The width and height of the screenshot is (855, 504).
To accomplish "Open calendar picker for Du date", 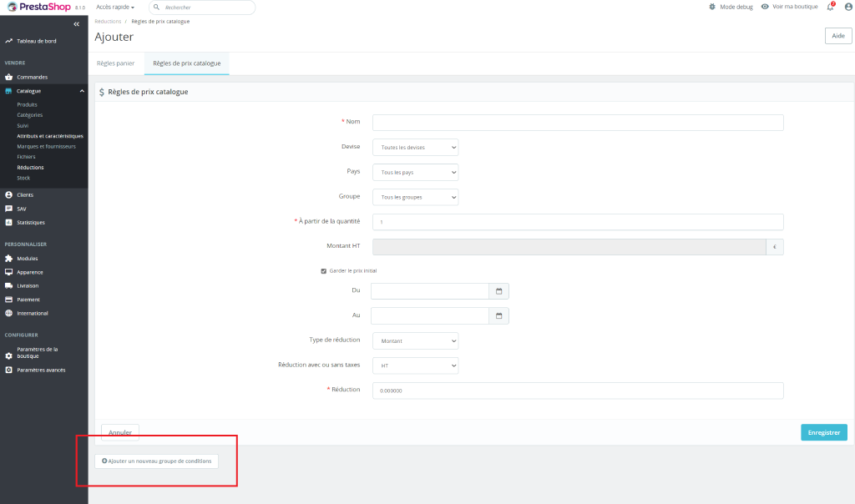I will pyautogui.click(x=499, y=291).
